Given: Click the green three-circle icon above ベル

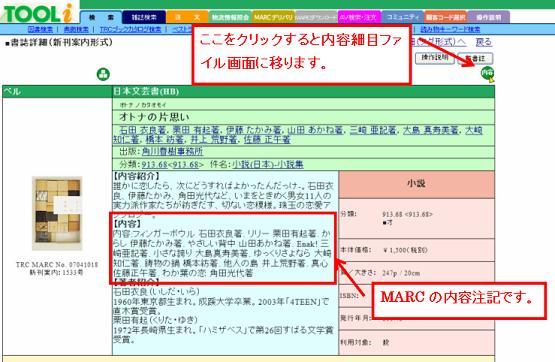Looking at the screenshot, I should pos(103,74).
